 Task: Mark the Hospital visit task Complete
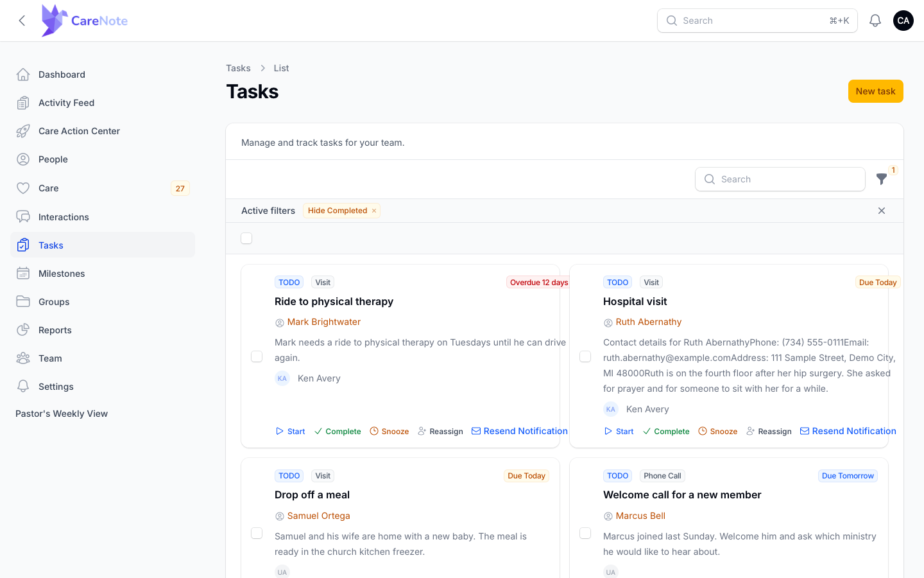[x=666, y=432]
